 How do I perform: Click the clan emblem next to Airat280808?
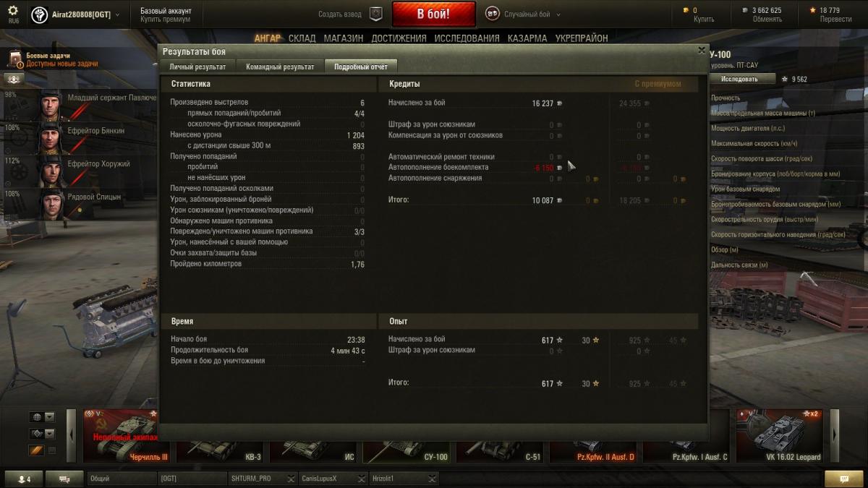[x=39, y=14]
